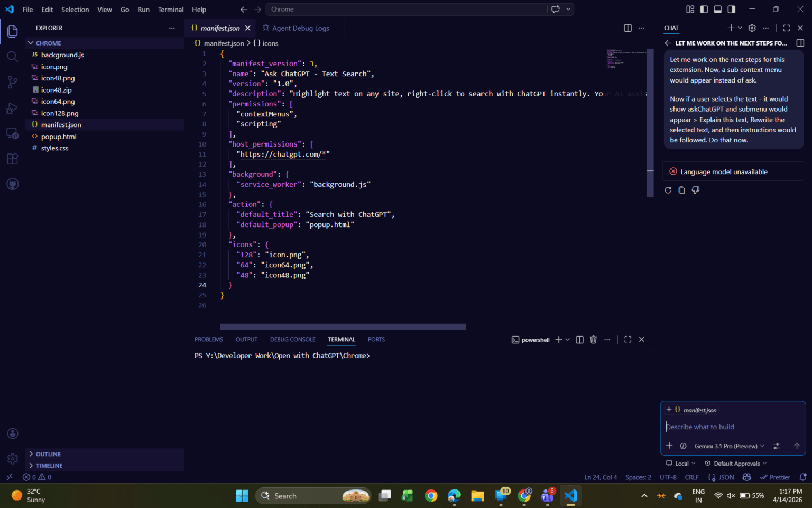Mark chat response as unhelpful
Image resolution: width=812 pixels, height=508 pixels.
pos(696,190)
